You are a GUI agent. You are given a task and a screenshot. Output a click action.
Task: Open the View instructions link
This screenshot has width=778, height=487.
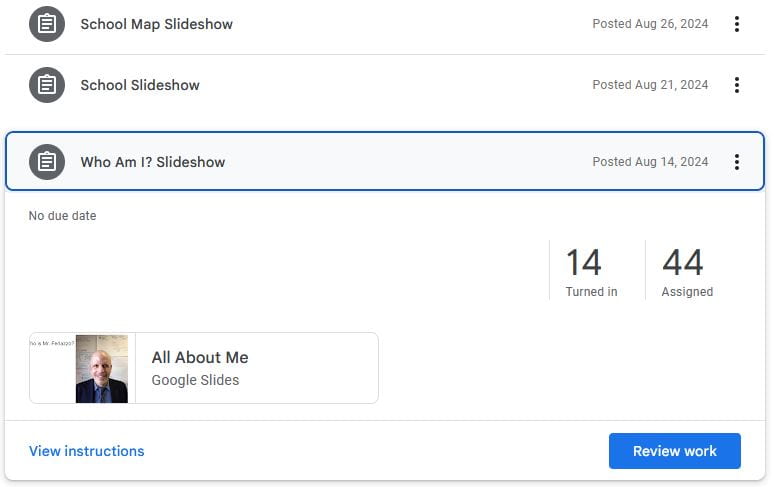(x=86, y=451)
